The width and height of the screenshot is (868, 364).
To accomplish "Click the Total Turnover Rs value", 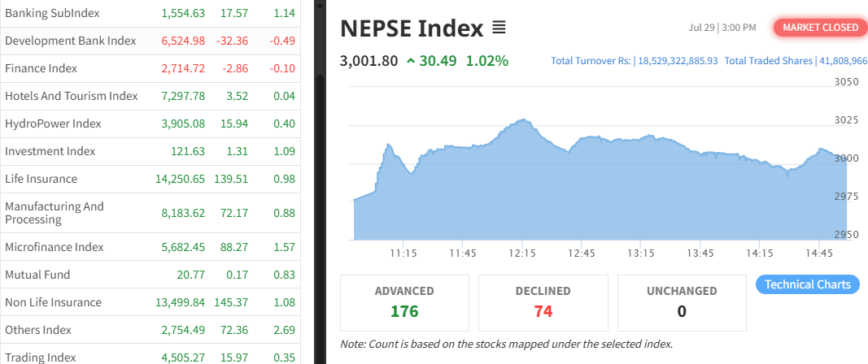I will point(678,61).
